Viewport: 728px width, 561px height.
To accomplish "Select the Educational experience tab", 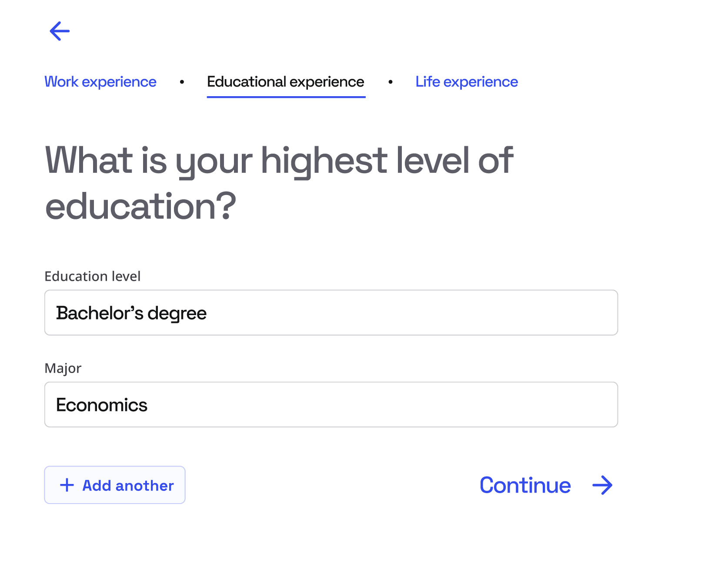I will 285,82.
